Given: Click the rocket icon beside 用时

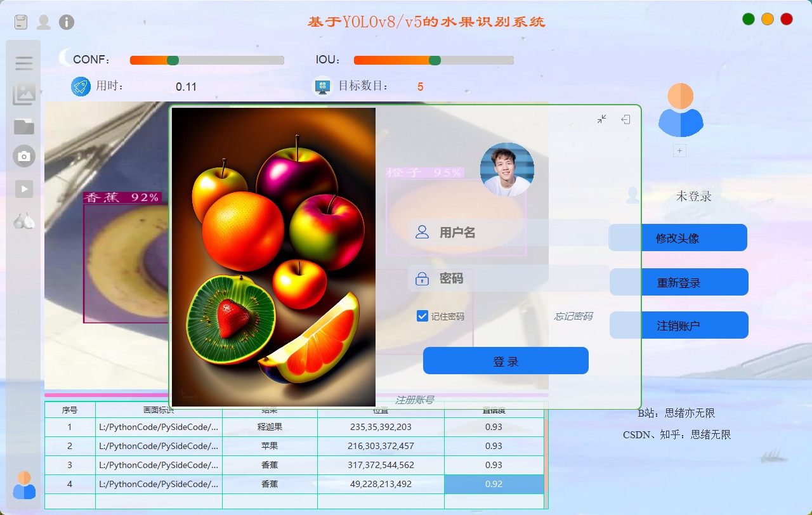Looking at the screenshot, I should [81, 86].
